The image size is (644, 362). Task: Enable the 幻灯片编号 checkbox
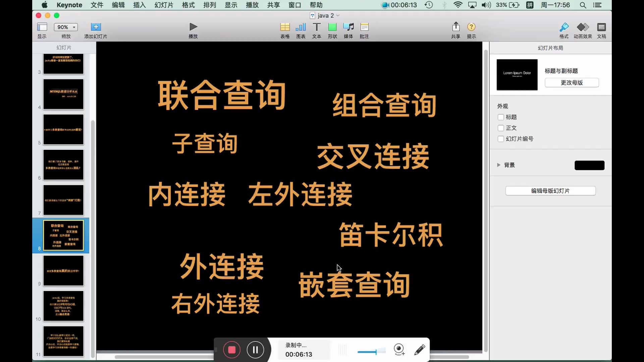click(x=501, y=139)
